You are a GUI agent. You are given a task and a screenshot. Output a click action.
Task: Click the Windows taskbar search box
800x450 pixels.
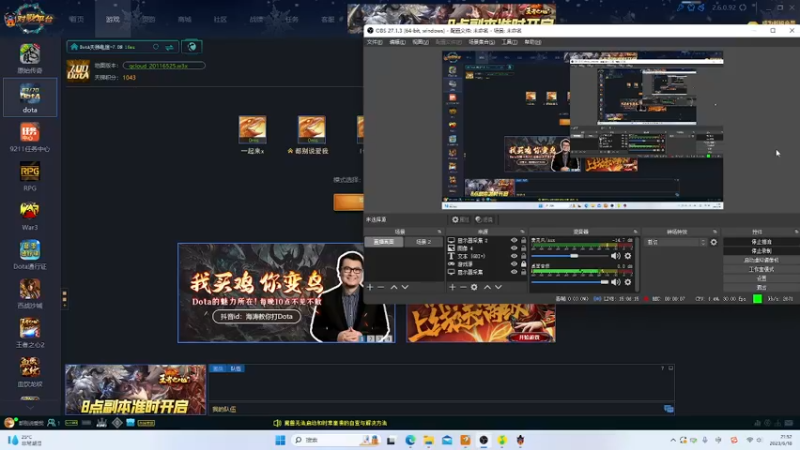(x=336, y=440)
